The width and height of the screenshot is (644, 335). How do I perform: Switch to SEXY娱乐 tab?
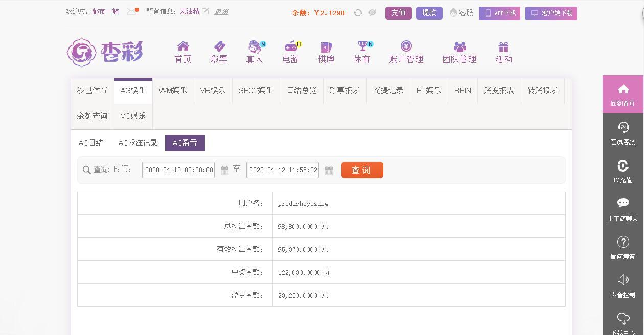(x=256, y=91)
